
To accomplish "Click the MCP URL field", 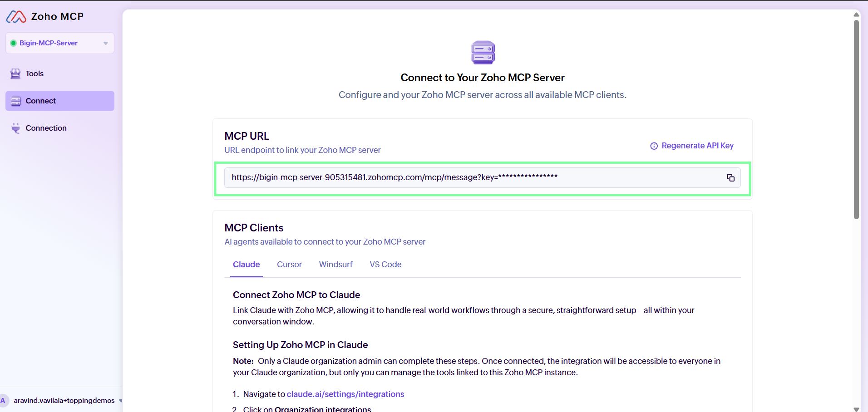I will coord(482,178).
